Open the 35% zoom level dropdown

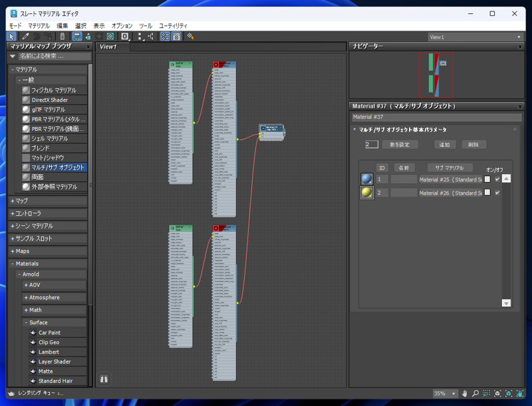coord(445,393)
